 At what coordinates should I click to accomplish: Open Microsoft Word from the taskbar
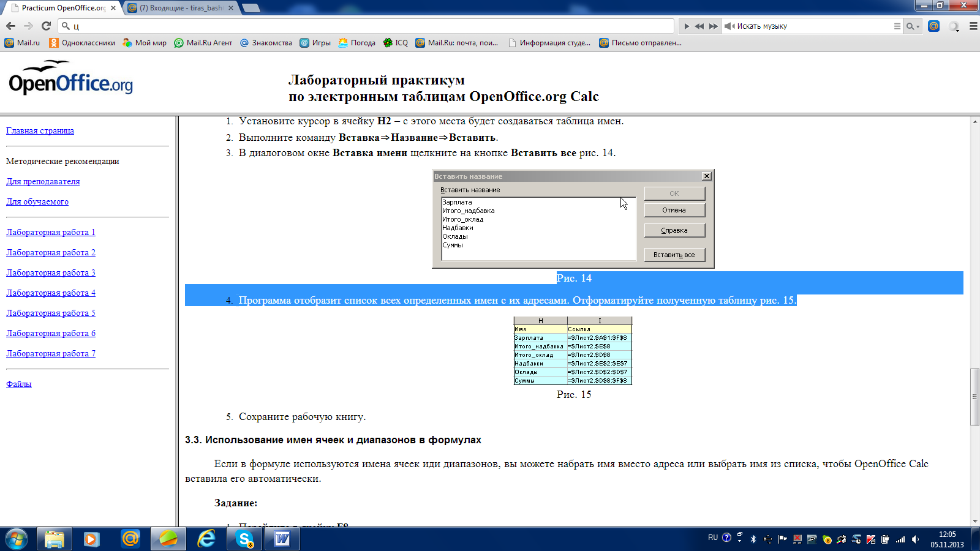tap(282, 539)
